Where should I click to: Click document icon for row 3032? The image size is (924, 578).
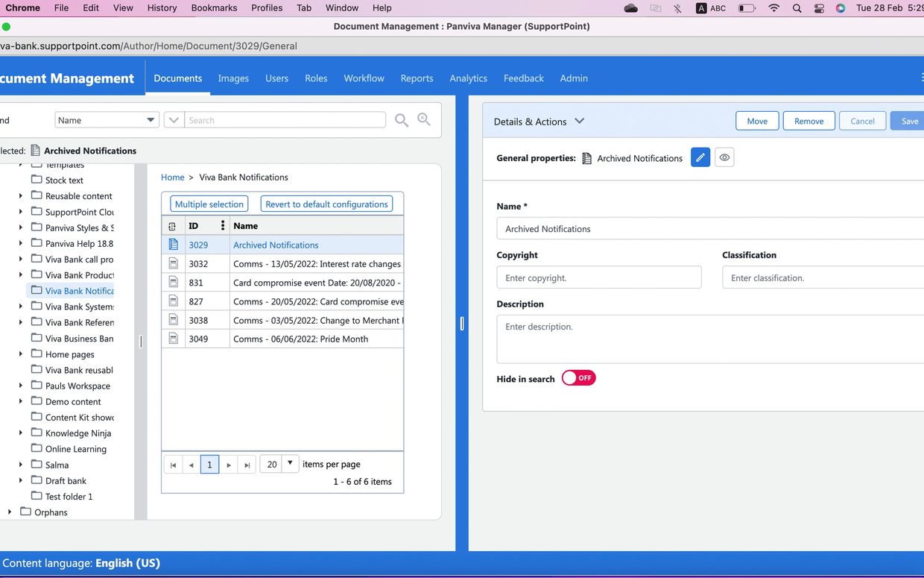[174, 263]
